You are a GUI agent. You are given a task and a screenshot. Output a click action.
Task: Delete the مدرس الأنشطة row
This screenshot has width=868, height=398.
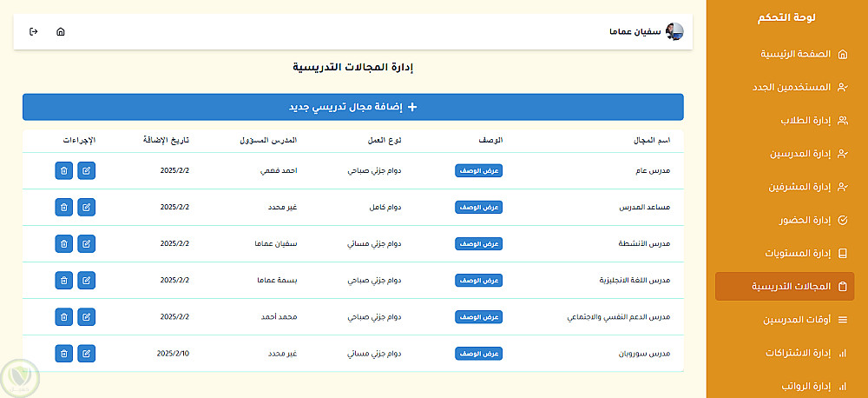coord(64,244)
